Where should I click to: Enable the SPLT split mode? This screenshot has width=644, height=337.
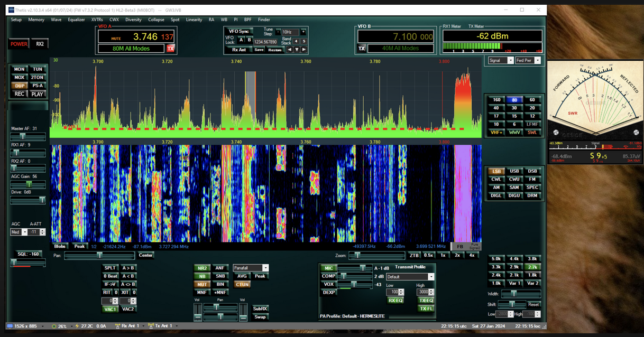(x=110, y=268)
